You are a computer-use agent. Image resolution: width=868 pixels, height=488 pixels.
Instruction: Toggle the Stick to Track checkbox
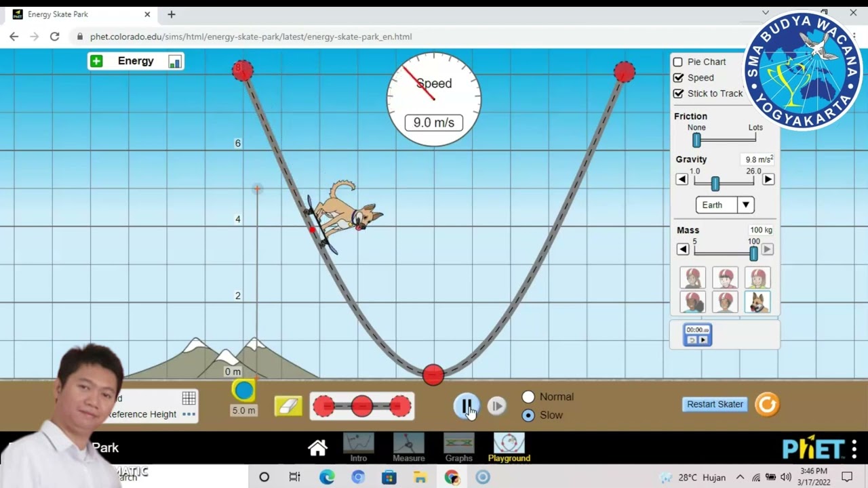click(677, 94)
